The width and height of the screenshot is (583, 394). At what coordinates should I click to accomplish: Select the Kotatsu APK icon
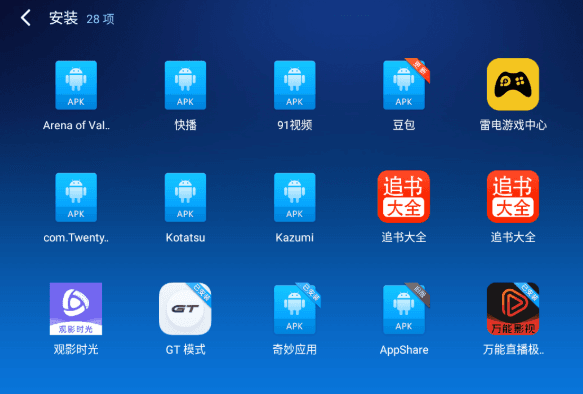185,197
